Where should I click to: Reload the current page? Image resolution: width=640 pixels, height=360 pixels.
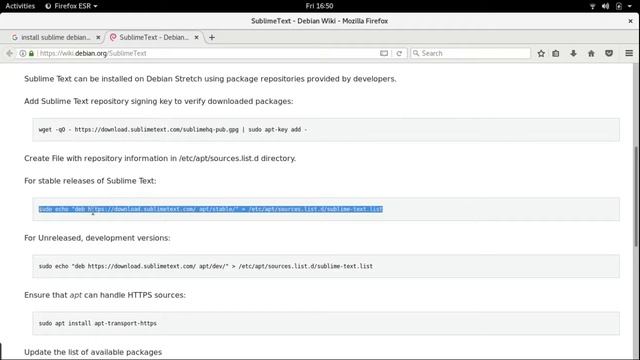tap(399, 53)
